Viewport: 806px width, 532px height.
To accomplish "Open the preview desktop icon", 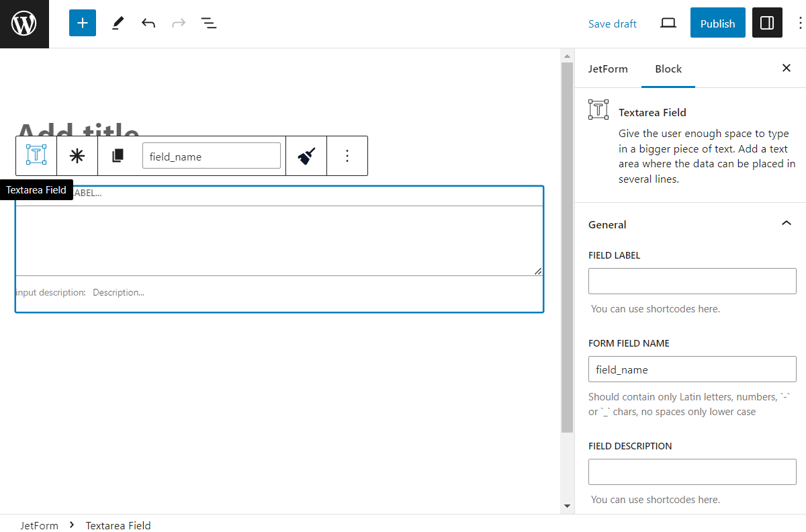I will click(668, 22).
